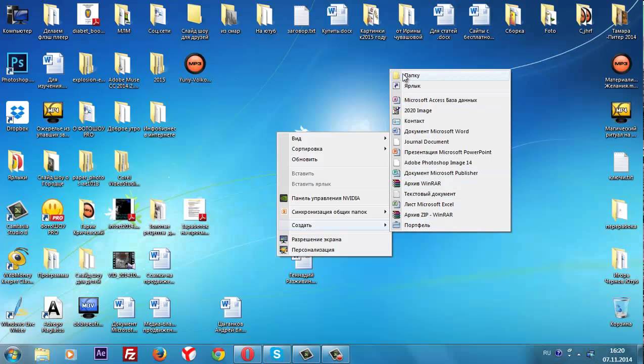Create Microsoft Access База данных
The width and height of the screenshot is (644, 364).
[x=450, y=100]
